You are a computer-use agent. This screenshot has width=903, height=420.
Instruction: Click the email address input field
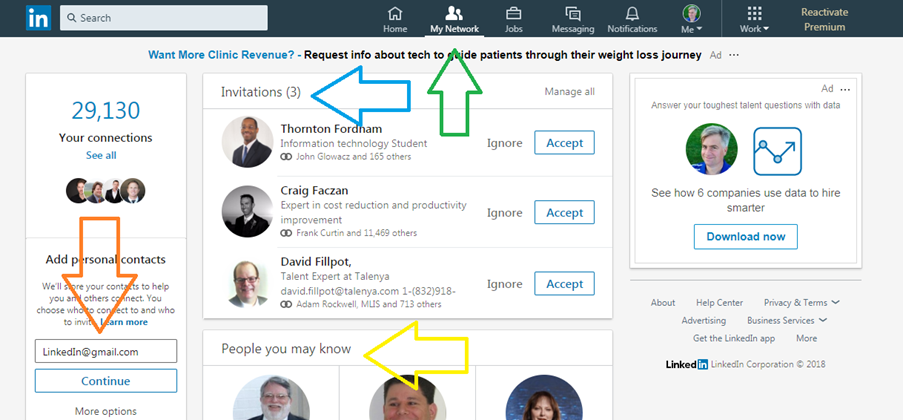click(106, 351)
